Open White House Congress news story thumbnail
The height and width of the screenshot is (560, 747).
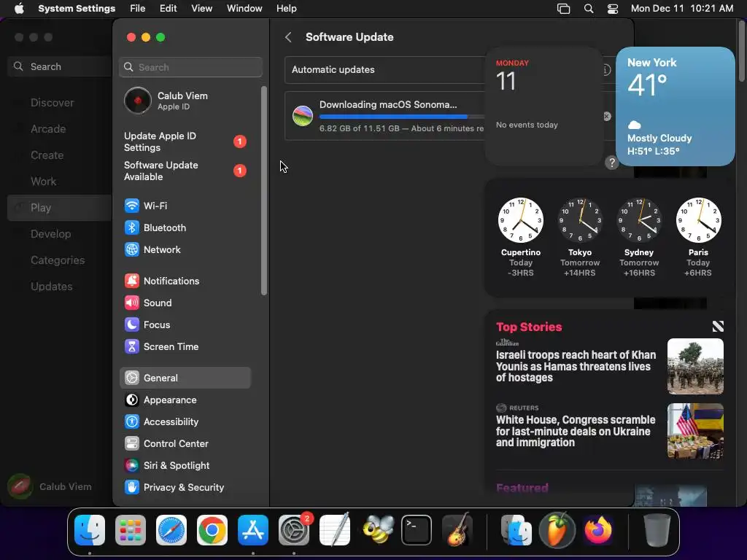coord(695,431)
